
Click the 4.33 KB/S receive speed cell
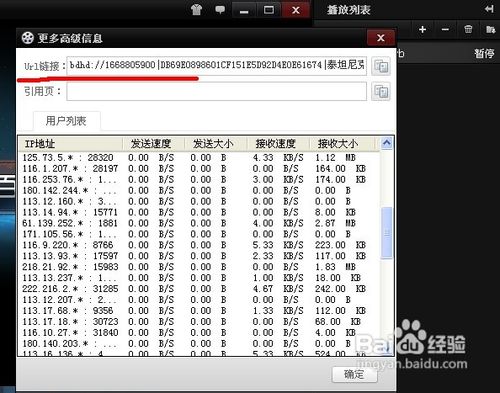point(278,157)
